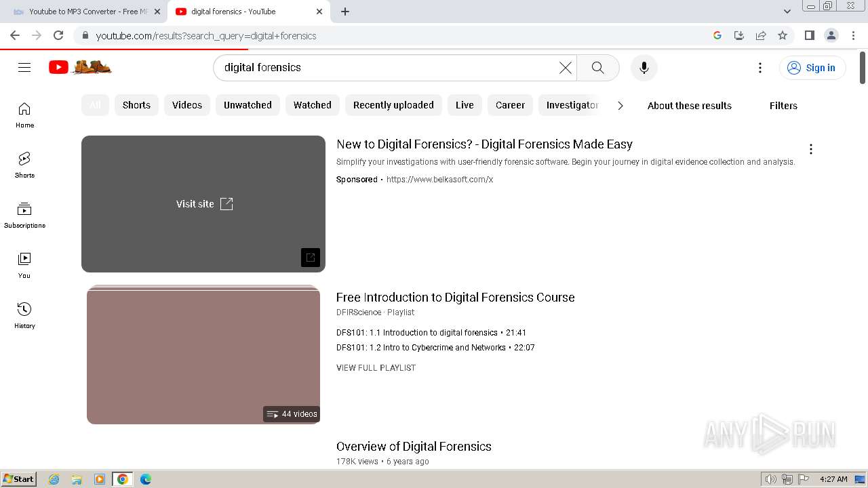Image resolution: width=868 pixels, height=488 pixels.
Task: Select the Live filter chip
Action: pos(465,105)
